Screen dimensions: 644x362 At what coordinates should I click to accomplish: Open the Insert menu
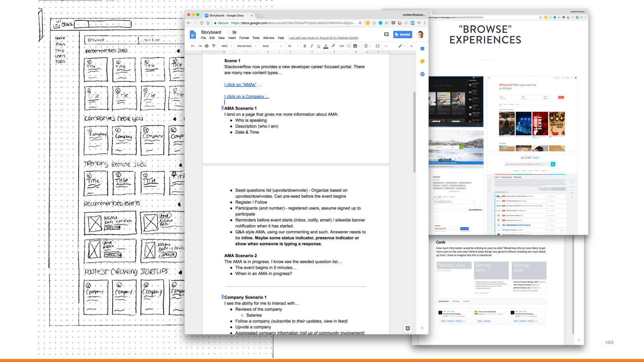click(232, 38)
